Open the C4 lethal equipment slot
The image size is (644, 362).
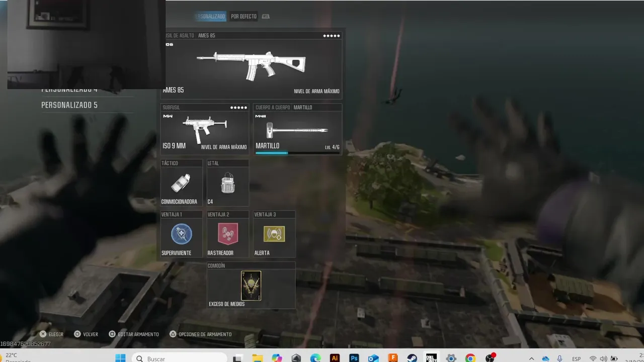coord(227,183)
